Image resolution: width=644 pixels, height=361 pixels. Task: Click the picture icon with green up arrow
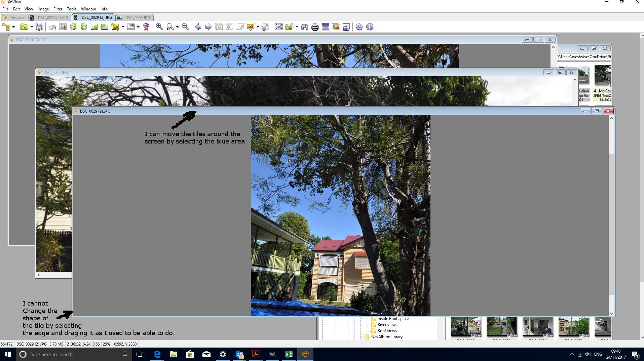94,27
